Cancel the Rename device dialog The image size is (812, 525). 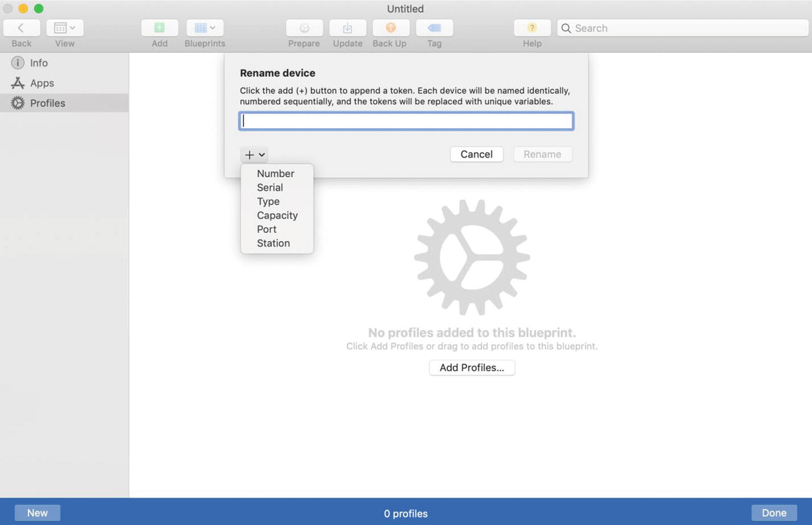[476, 154]
